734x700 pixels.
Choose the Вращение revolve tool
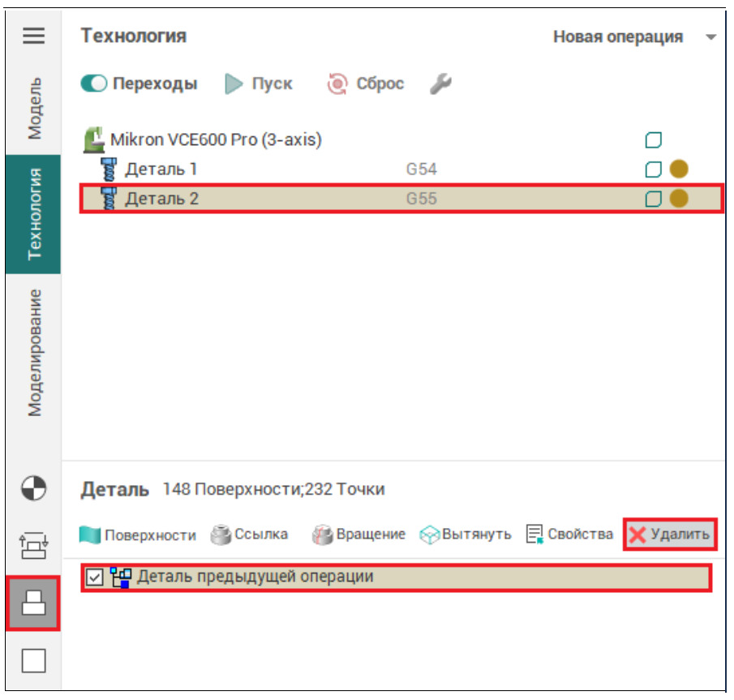coord(358,535)
